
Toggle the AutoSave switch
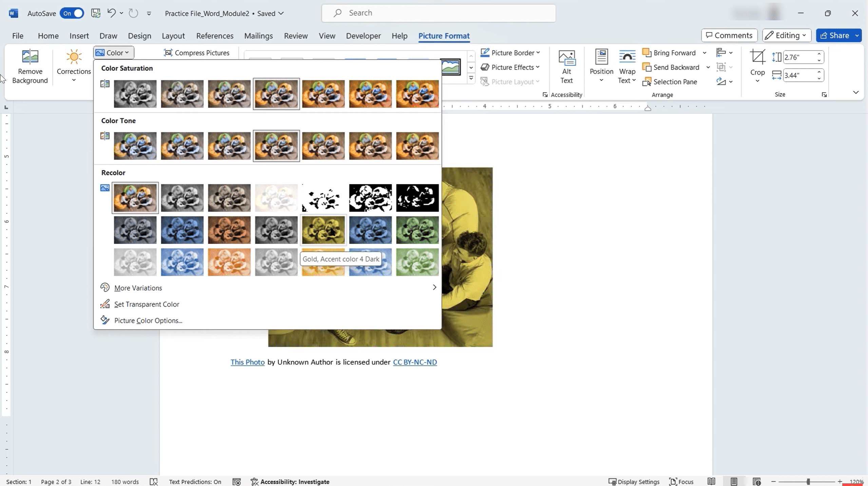pyautogui.click(x=72, y=13)
